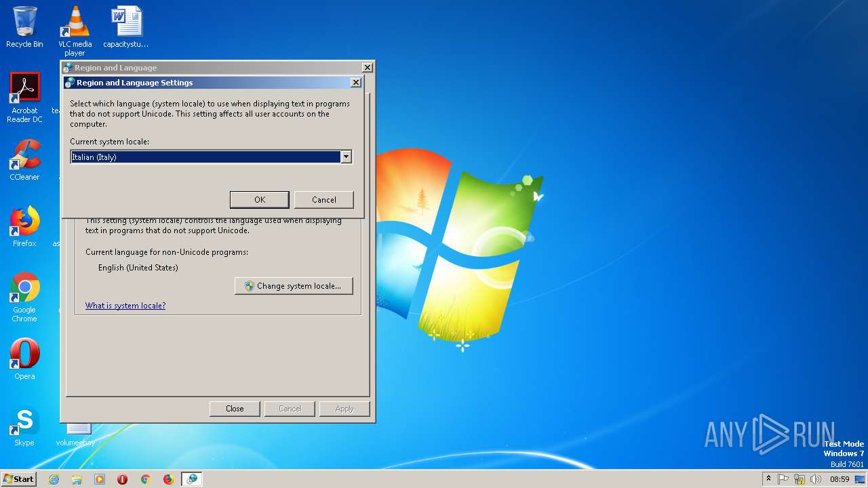The image size is (868, 488).
Task: Open the Action Center flag icon
Action: [783, 479]
